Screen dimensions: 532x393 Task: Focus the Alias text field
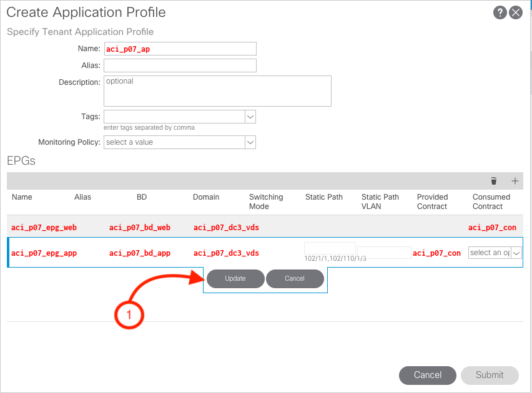(180, 65)
